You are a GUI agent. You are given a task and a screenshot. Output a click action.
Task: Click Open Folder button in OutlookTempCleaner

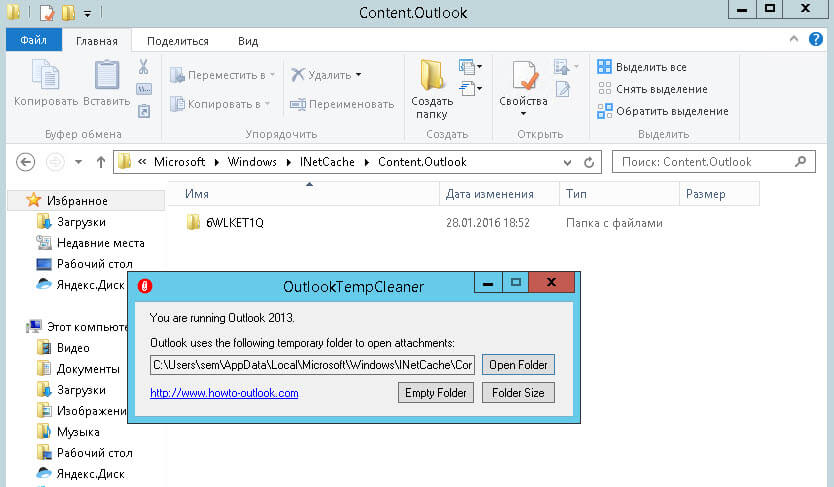coord(518,365)
